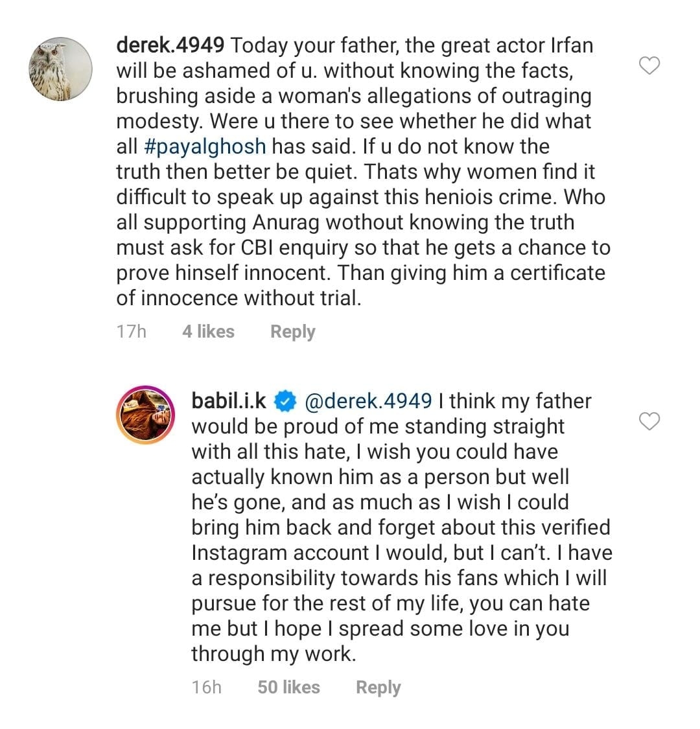View the 50 likes on babil's reply
The height and width of the screenshot is (729, 700).
pyautogui.click(x=288, y=688)
